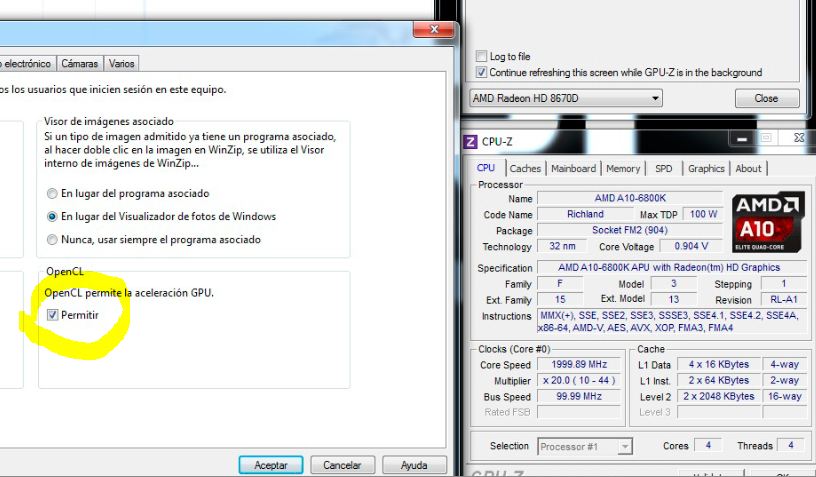Click the Ayuda button
Viewport: 816px width, 477px height.
tap(414, 465)
